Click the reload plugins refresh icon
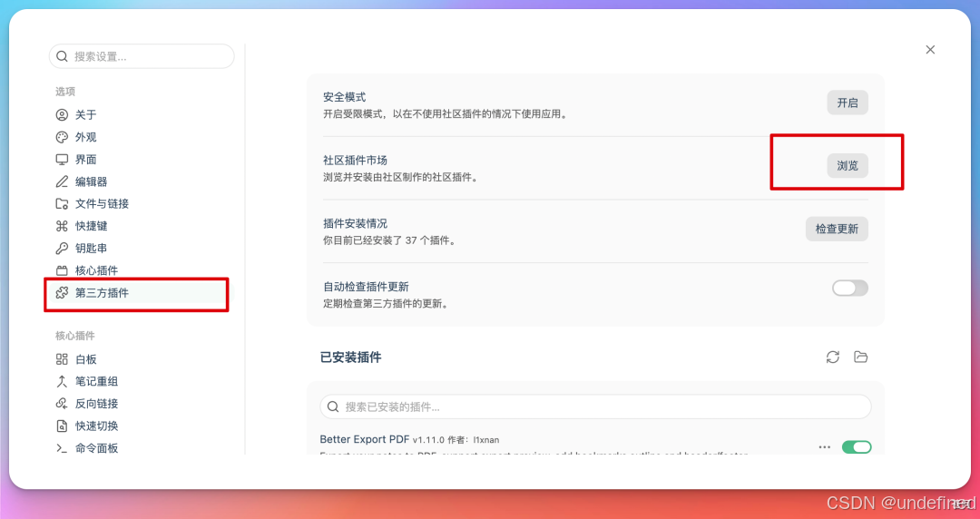This screenshot has width=980, height=519. [832, 357]
